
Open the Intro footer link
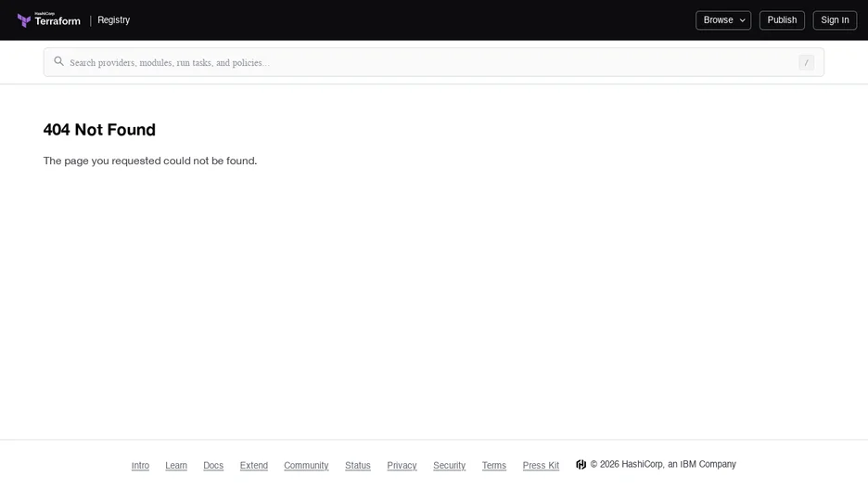click(140, 465)
